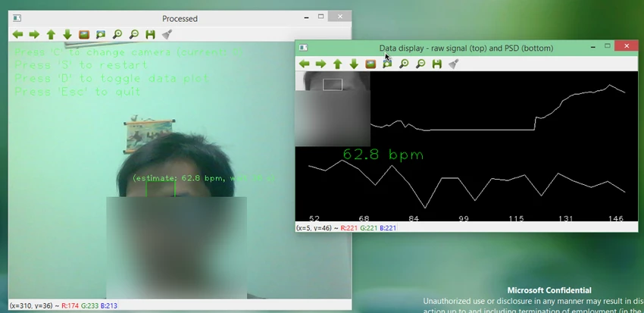Click "Press 'Esc' to quit" text
The height and width of the screenshot is (313, 644).
(x=77, y=92)
